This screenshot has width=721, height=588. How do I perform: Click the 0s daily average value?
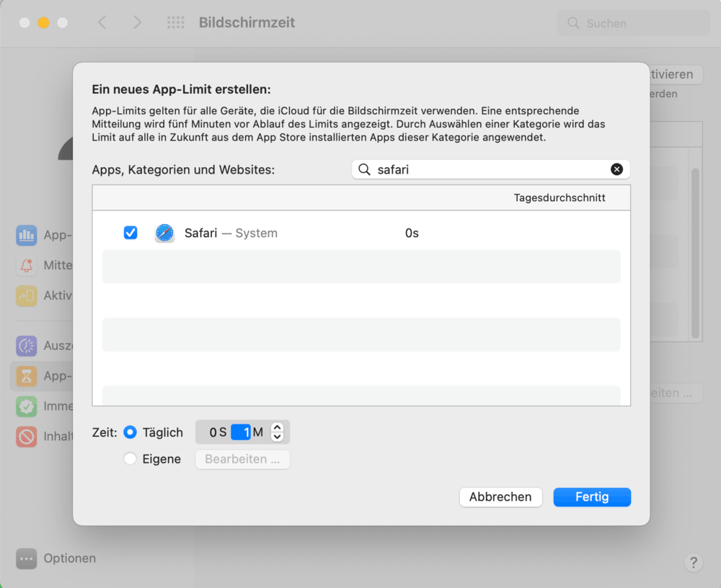click(412, 233)
